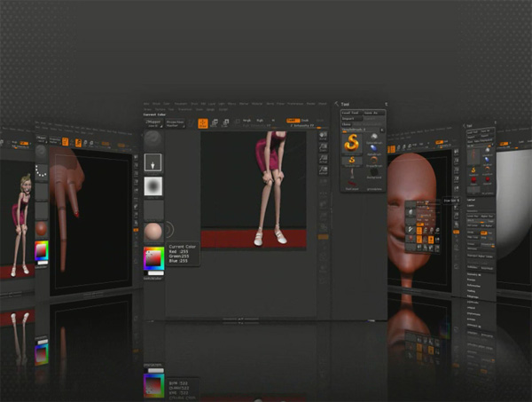Click Lower Res in right window
This screenshot has width=532, height=402.
pos(473,217)
